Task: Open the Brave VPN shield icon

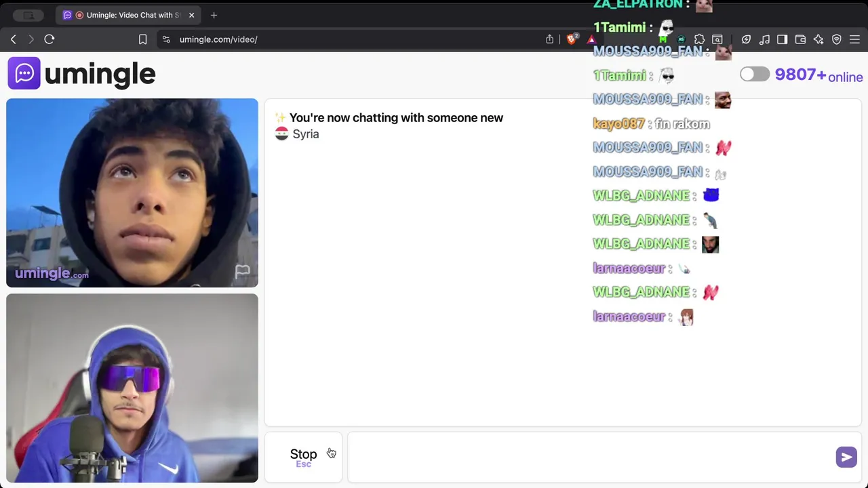Action: pos(836,39)
